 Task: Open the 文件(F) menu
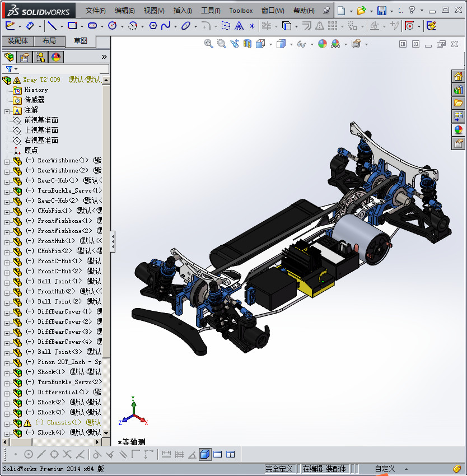[x=95, y=11]
